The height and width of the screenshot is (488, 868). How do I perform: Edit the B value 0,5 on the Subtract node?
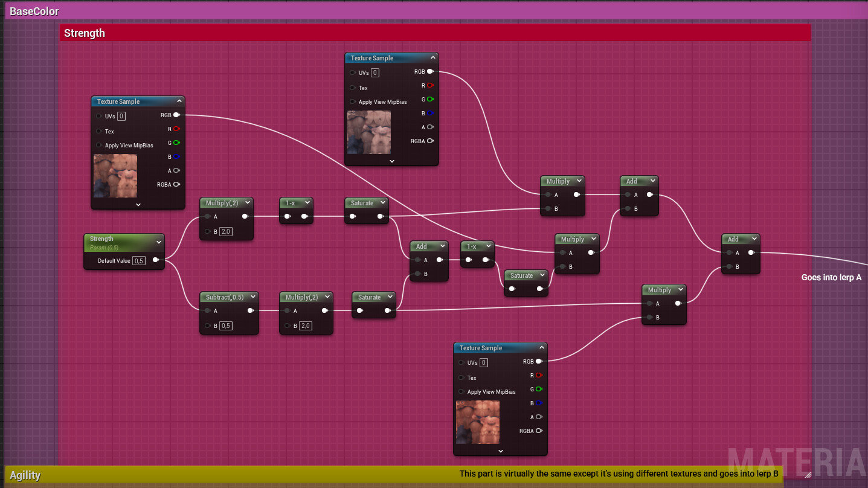(226, 326)
